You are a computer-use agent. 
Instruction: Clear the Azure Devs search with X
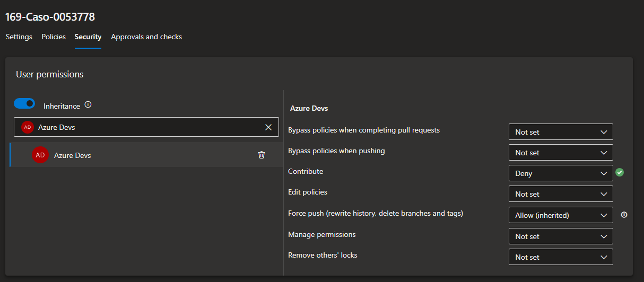point(268,127)
